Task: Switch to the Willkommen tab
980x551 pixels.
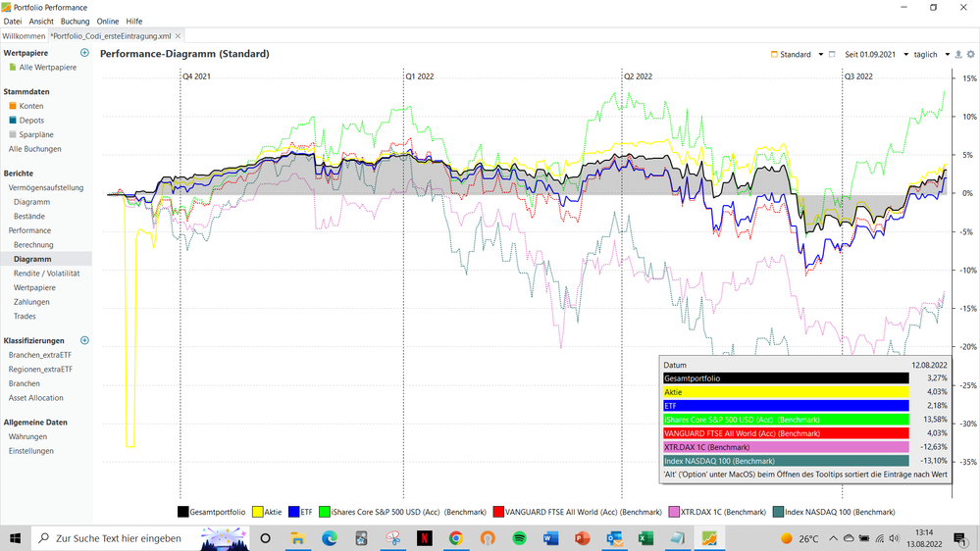Action: [24, 36]
